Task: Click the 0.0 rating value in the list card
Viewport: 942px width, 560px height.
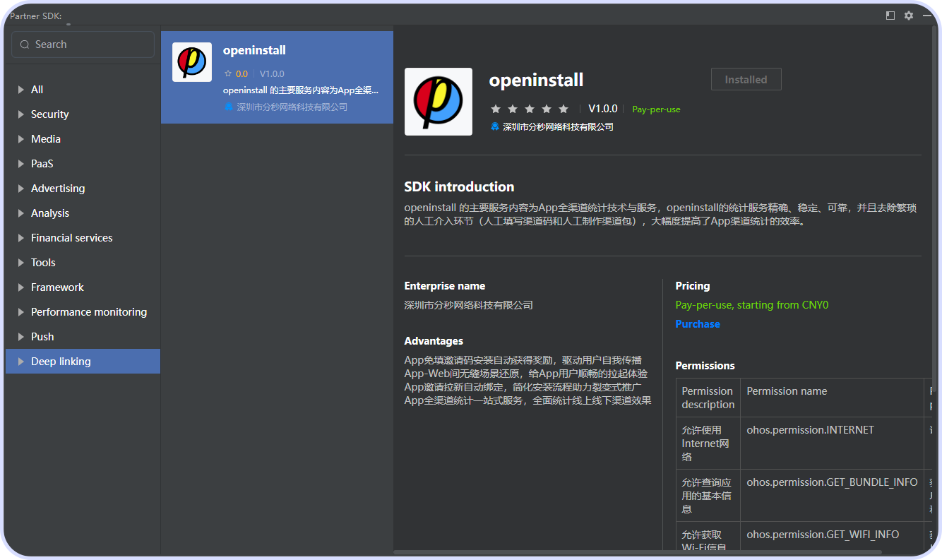Action: pyautogui.click(x=242, y=73)
